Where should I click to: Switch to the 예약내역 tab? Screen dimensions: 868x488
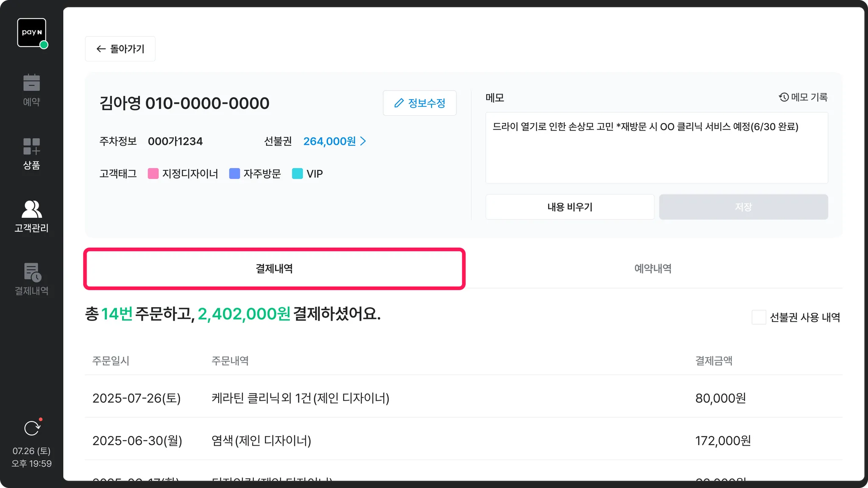pos(653,269)
